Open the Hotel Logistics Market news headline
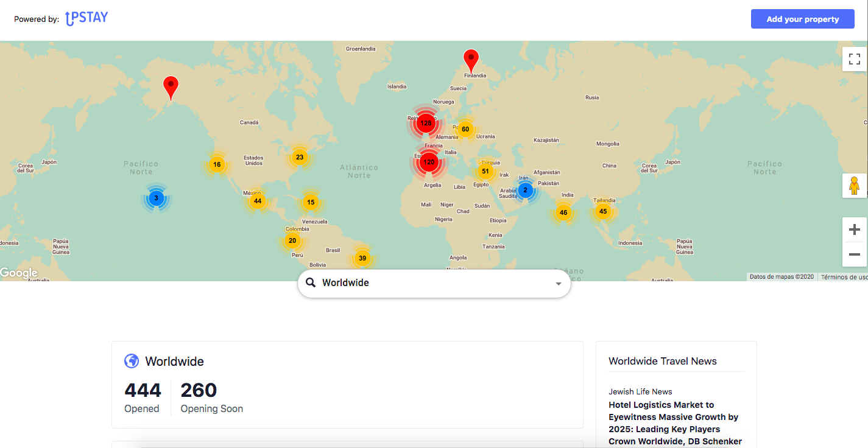The width and height of the screenshot is (868, 448). [676, 423]
